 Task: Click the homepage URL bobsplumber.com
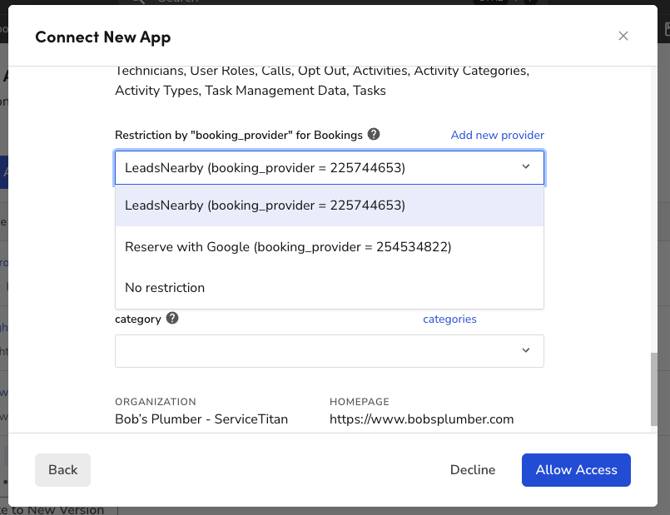[x=421, y=419]
